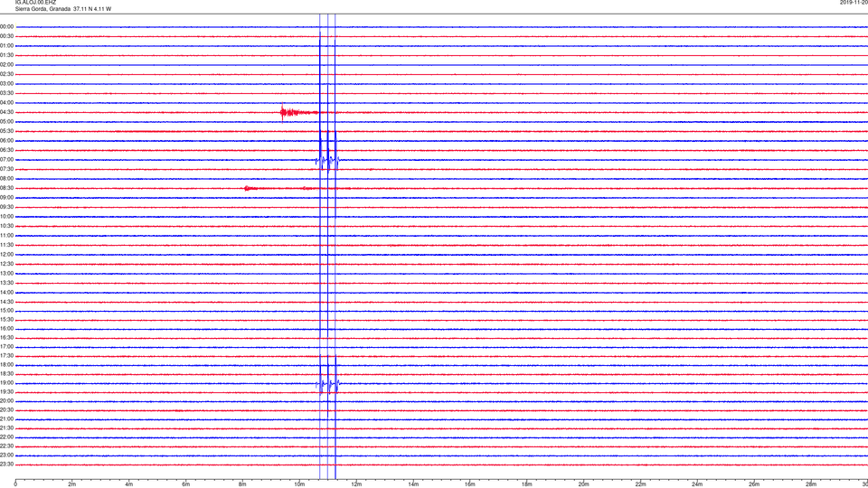
Task: Click the 16:30 trace time label
Action: 6,337
